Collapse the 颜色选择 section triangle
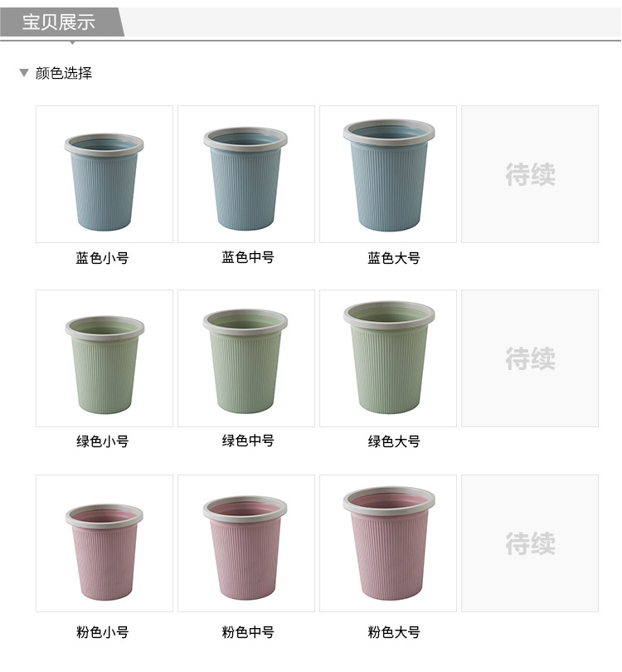This screenshot has width=622, height=672. [x=24, y=73]
